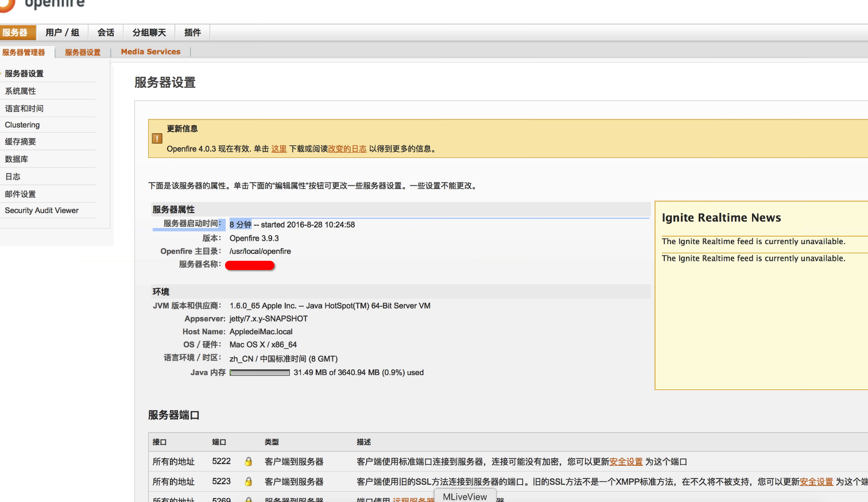This screenshot has height=502, width=868.
Task: Select the 服务器管理器 sub-tab
Action: coord(24,52)
